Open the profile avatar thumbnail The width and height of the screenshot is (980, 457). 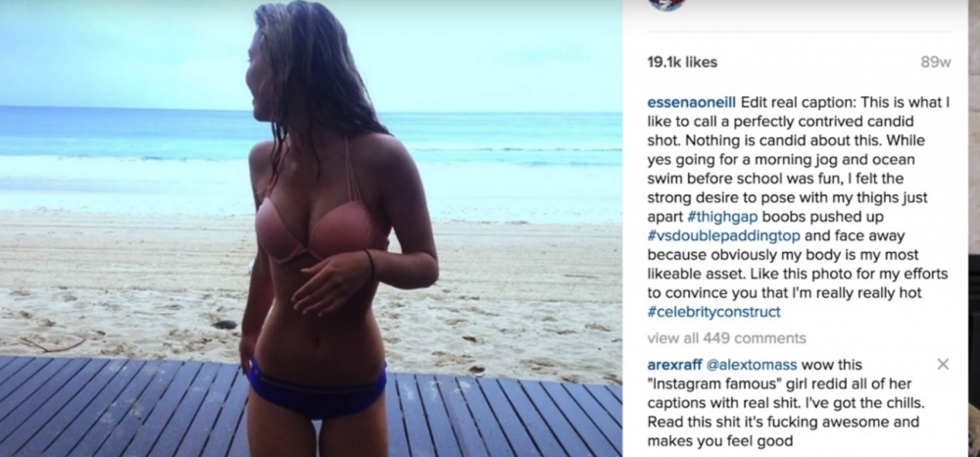pyautogui.click(x=666, y=4)
